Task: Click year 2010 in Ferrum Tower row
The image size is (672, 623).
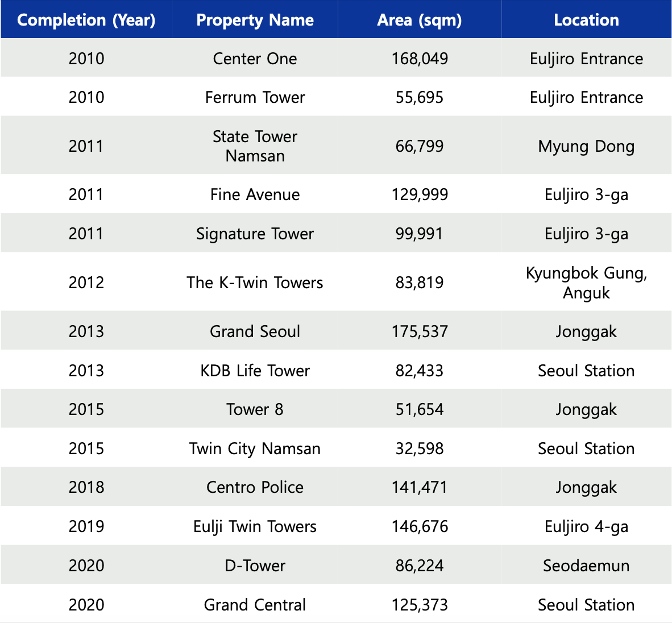Action: 86,98
